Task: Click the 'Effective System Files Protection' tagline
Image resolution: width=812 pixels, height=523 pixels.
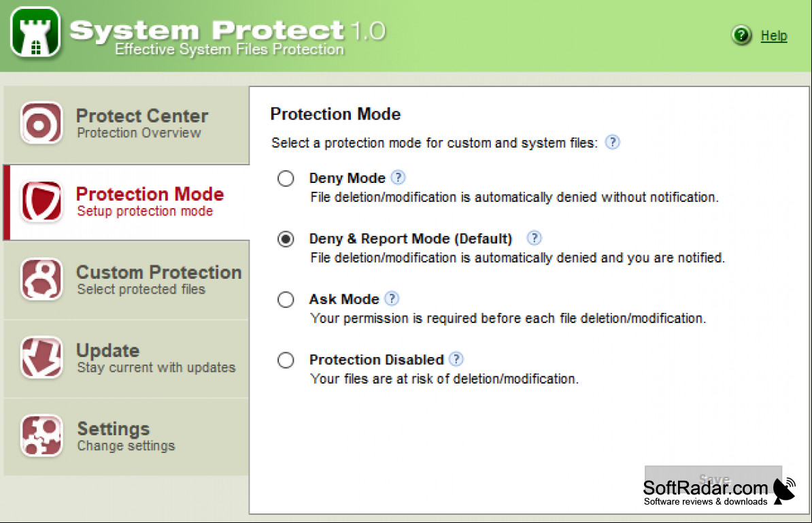Action: [x=229, y=49]
